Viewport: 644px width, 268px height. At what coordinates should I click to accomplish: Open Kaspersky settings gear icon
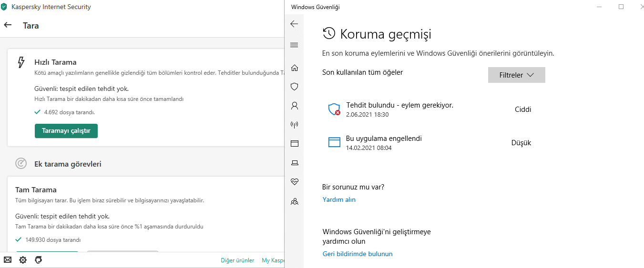coord(23,260)
